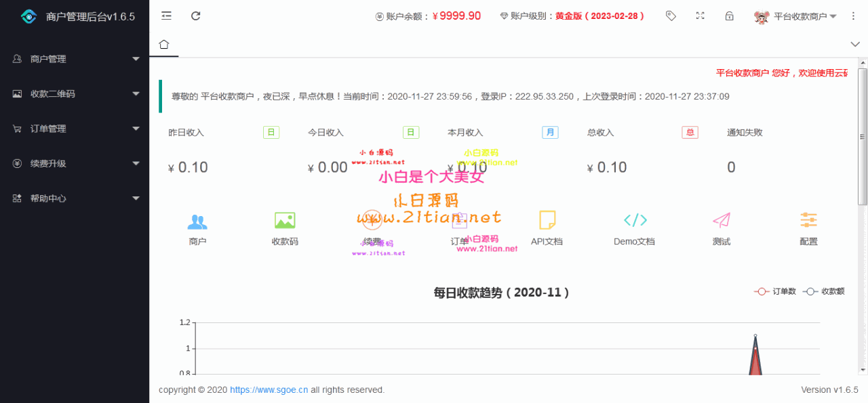Click the 昨日收入 value ¥ 0.10

click(188, 167)
